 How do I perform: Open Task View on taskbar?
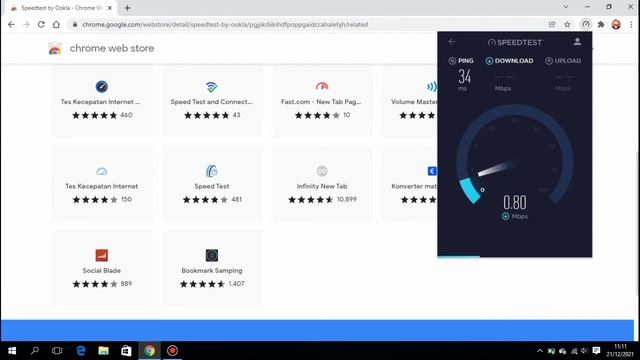pyautogui.click(x=57, y=351)
